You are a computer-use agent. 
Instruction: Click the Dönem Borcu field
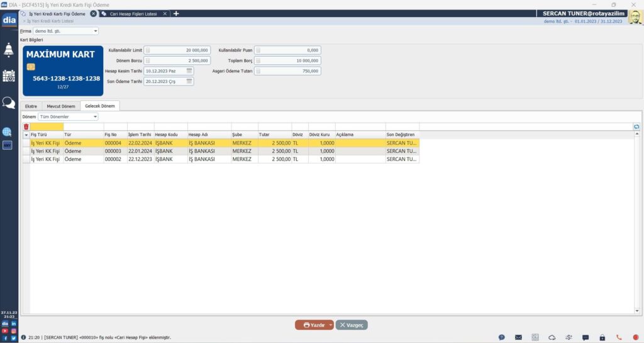click(177, 60)
